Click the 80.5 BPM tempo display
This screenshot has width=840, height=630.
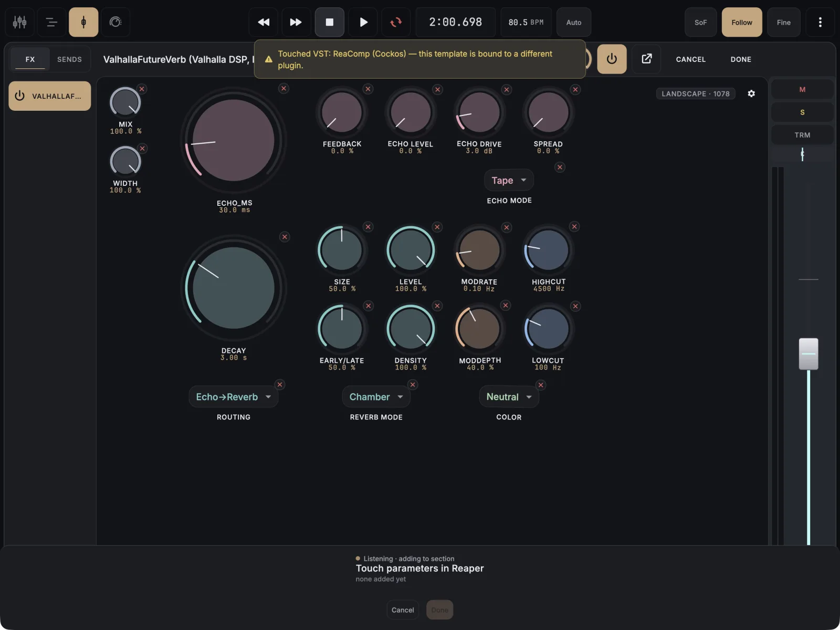click(526, 22)
